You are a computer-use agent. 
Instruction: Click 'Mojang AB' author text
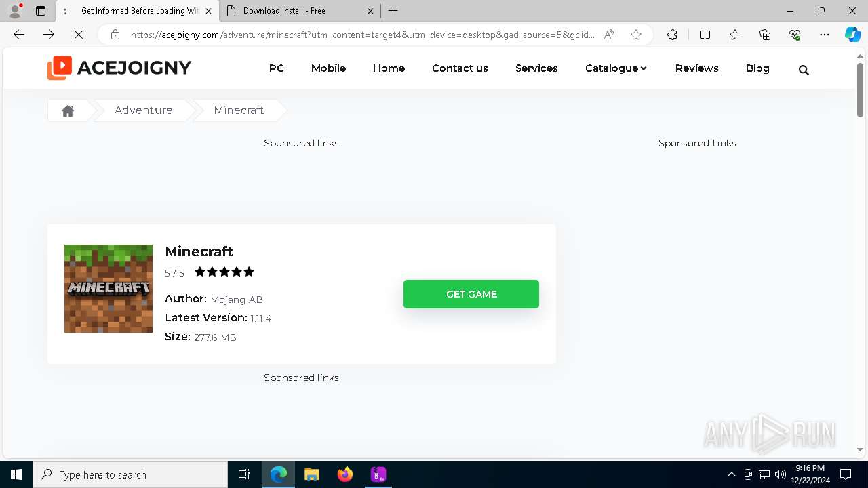237,300
